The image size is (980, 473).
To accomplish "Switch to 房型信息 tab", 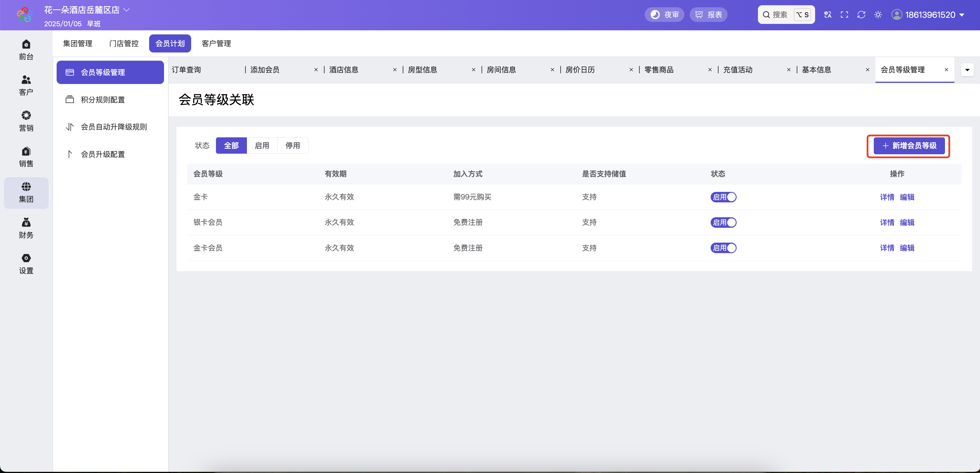I will click(422, 70).
